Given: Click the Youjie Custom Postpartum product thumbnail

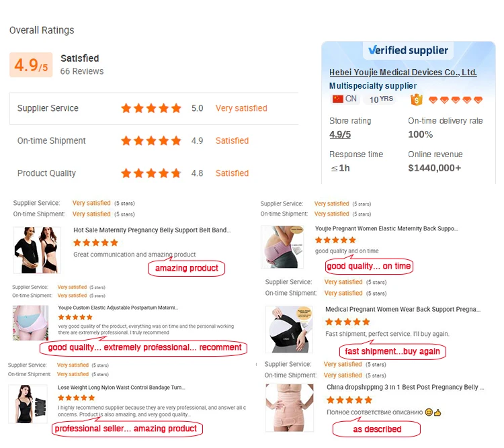Looking at the screenshot, I should 30,323.
